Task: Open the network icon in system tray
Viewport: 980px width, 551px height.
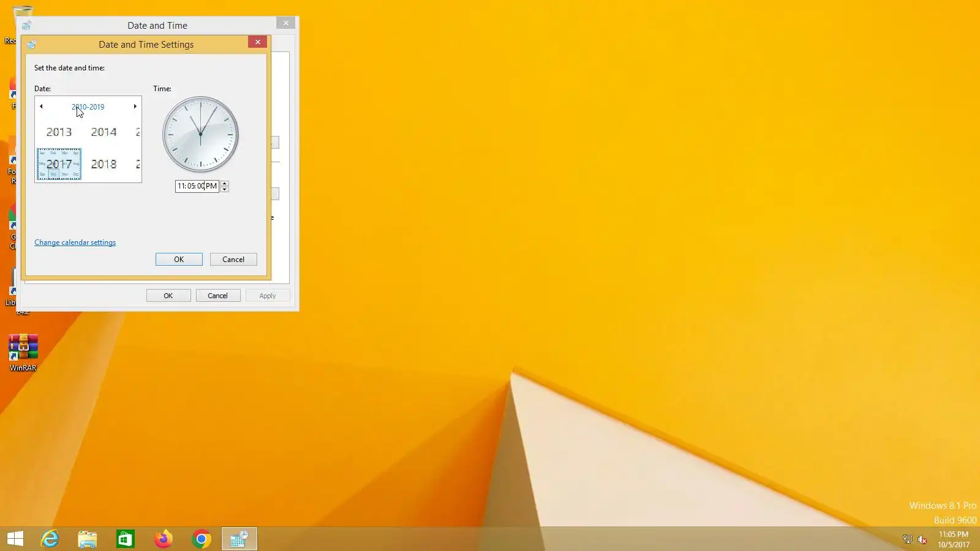Action: click(x=908, y=539)
